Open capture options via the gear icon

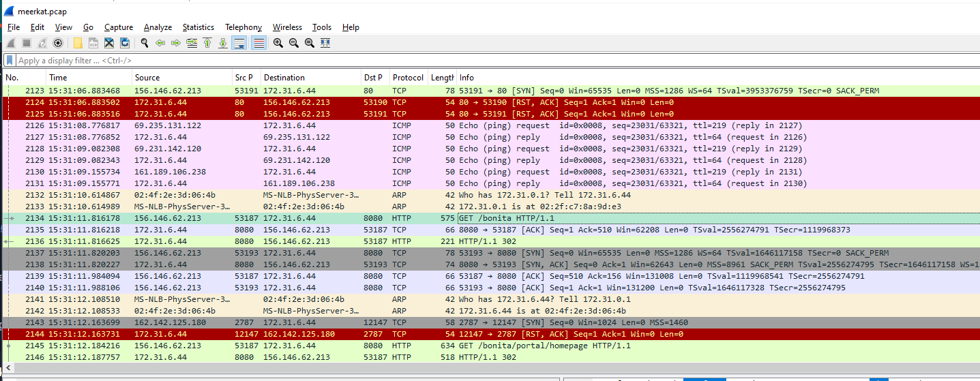click(58, 43)
